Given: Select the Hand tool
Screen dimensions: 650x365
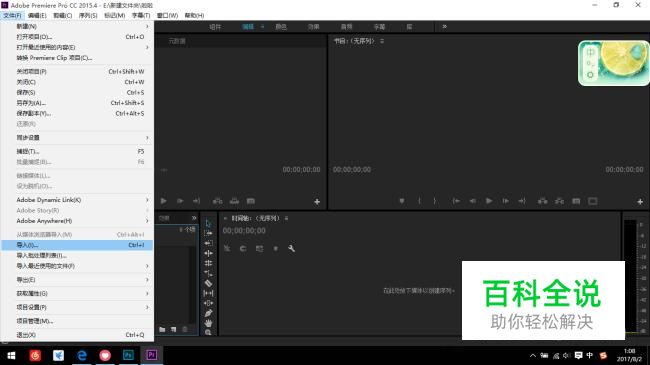Looking at the screenshot, I should 208,323.
